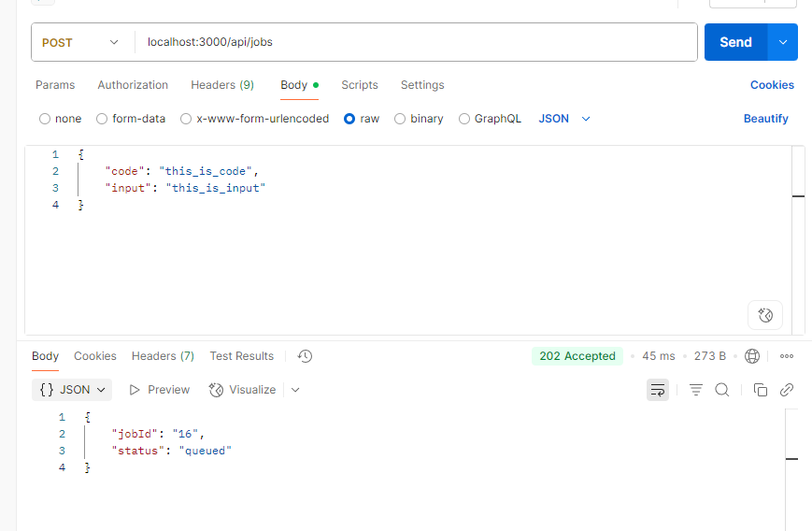Click the request body editor scrollbar
The image size is (812, 531).
pos(798,196)
